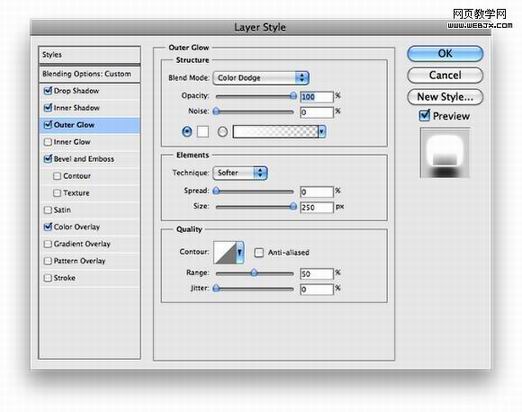Open the Blend Mode Color Dodge dropdown
Viewport: 522px width, 412px height.
coord(261,78)
